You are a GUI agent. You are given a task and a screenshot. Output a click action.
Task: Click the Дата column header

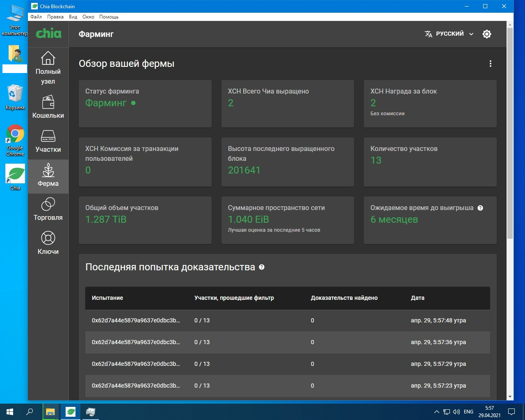click(x=418, y=298)
